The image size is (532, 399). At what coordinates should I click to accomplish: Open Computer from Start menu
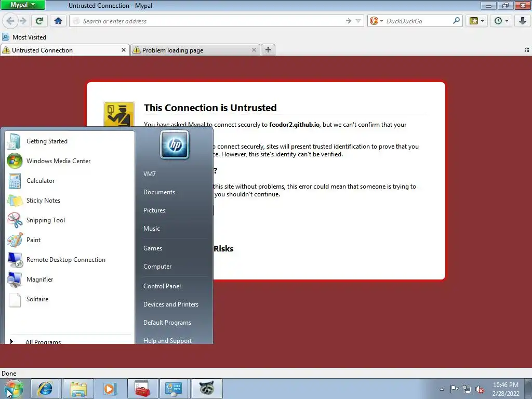tap(174, 267)
